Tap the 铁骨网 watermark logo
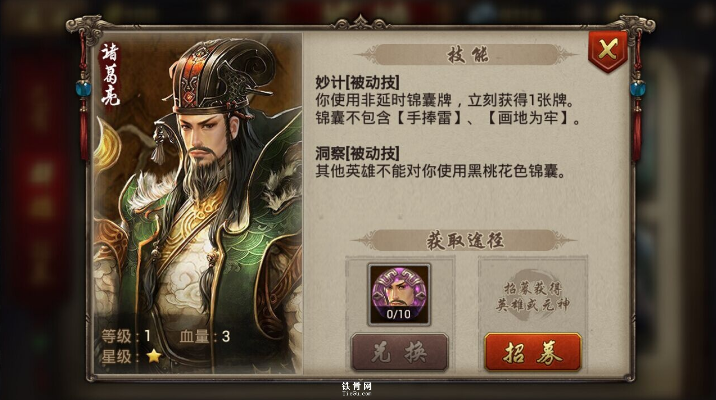Screen dimensions: 716x400 [x=357, y=388]
